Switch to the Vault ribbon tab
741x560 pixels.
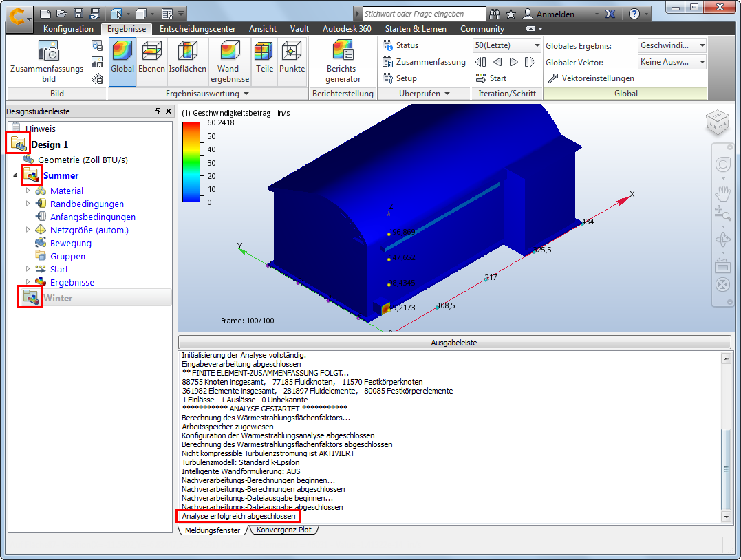[x=299, y=29]
